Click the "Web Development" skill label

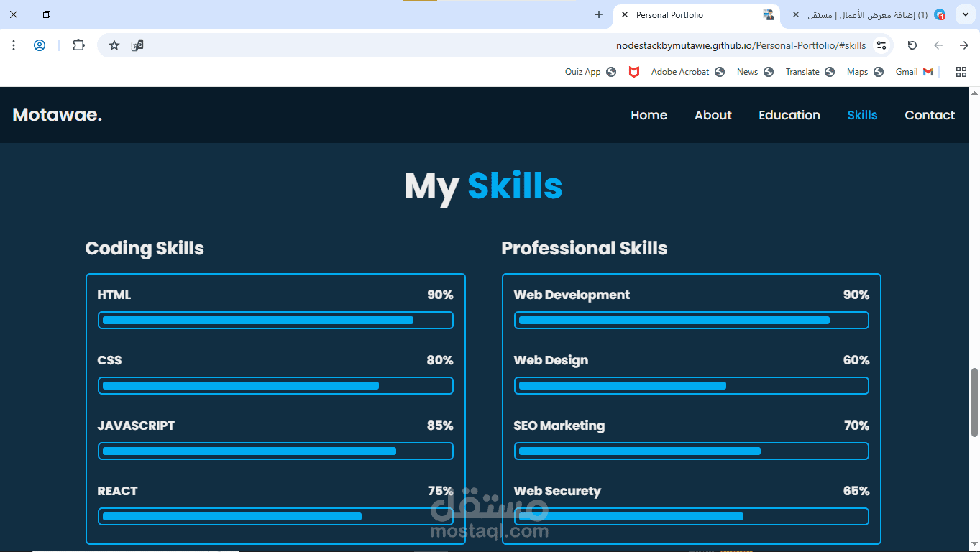pyautogui.click(x=572, y=295)
